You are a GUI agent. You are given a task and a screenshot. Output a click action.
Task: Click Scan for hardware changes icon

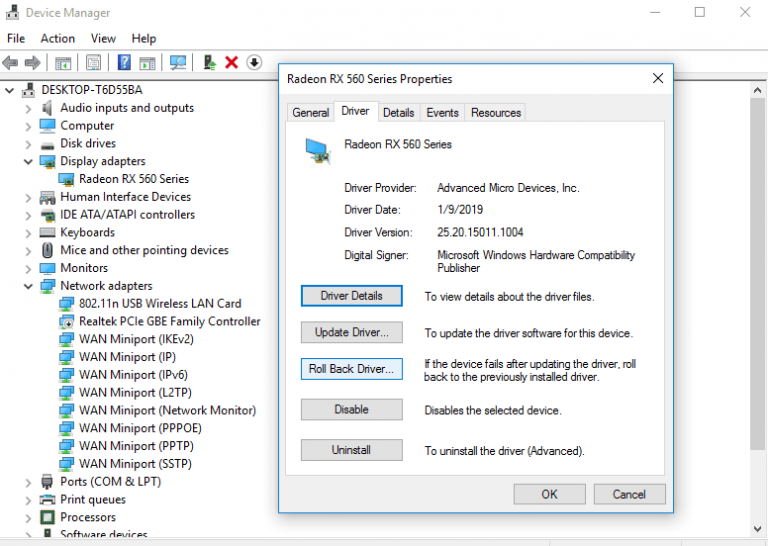point(177,62)
